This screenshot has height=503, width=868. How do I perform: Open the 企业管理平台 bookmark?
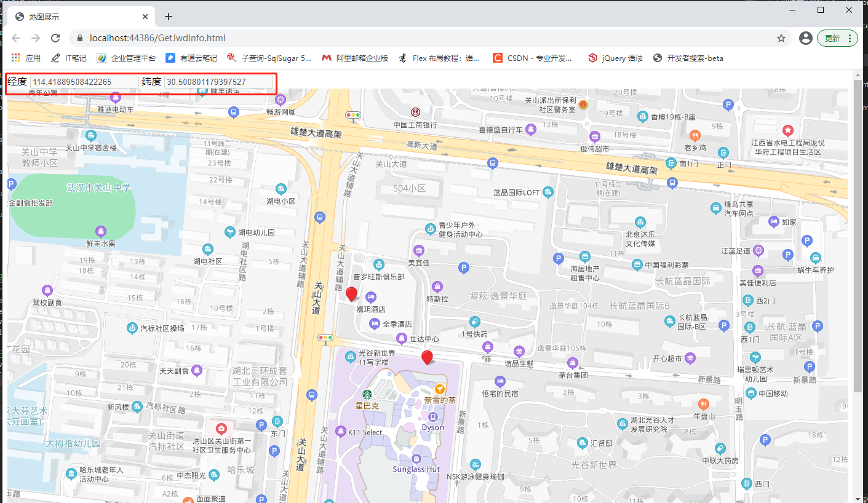126,58
